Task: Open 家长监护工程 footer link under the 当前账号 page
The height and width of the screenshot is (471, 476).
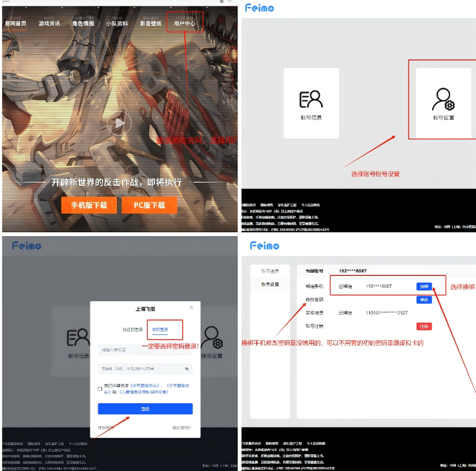Action: point(292,443)
